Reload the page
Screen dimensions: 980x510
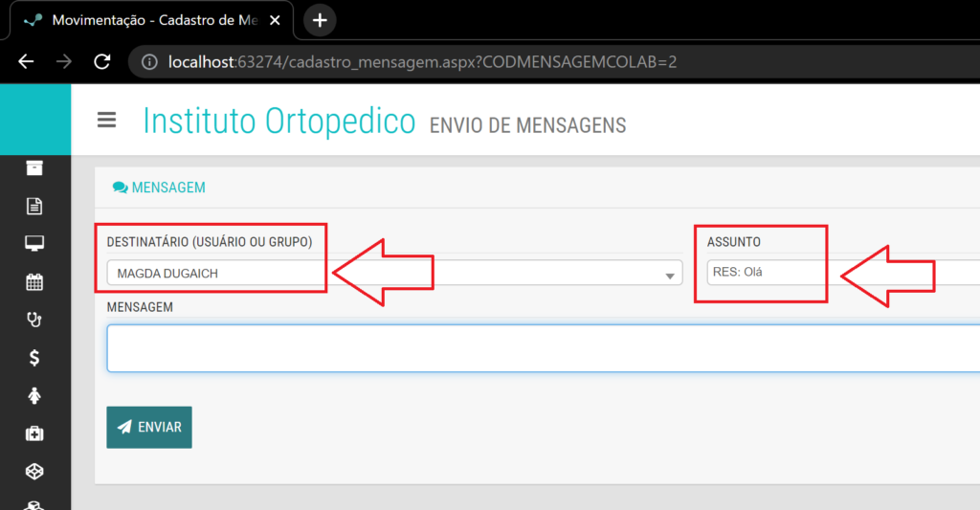pyautogui.click(x=101, y=61)
